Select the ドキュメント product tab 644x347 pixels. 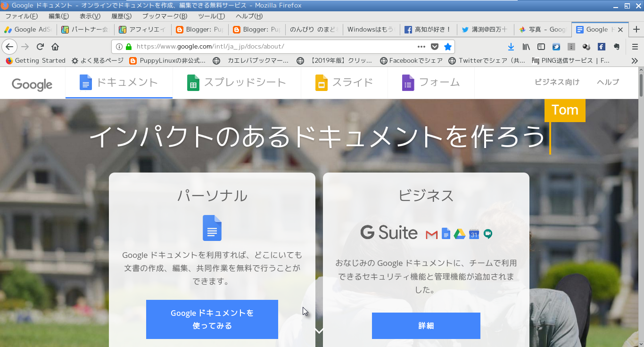pyautogui.click(x=119, y=83)
